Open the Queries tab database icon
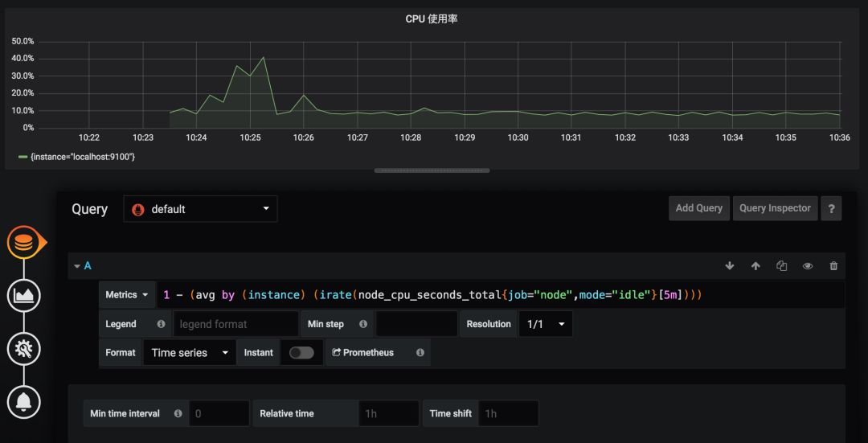This screenshot has width=868, height=443. (x=24, y=243)
